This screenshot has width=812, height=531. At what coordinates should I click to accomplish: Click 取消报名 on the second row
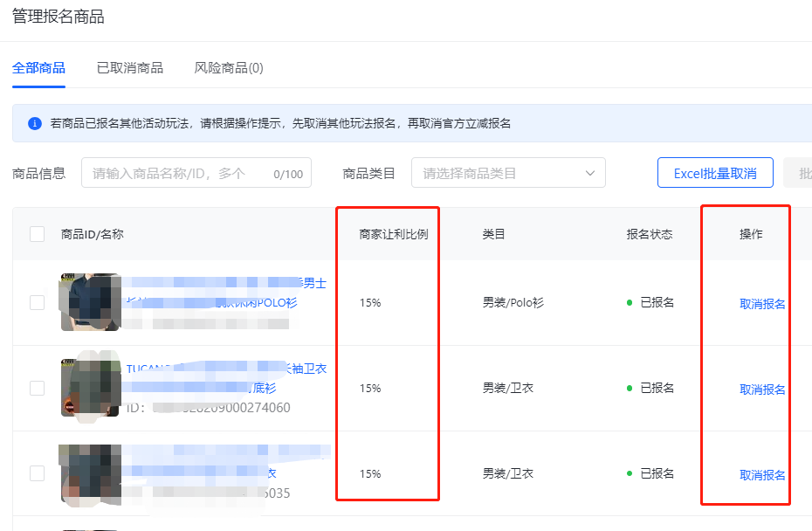(760, 387)
